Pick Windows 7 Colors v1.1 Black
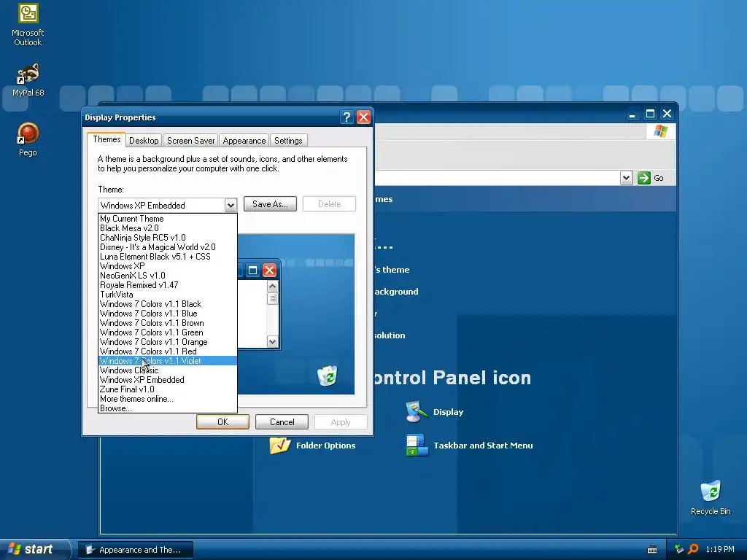 click(x=168, y=304)
